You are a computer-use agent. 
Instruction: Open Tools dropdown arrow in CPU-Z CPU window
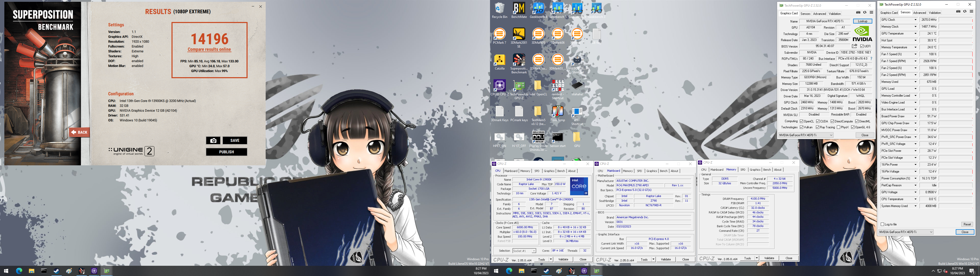tap(550, 259)
